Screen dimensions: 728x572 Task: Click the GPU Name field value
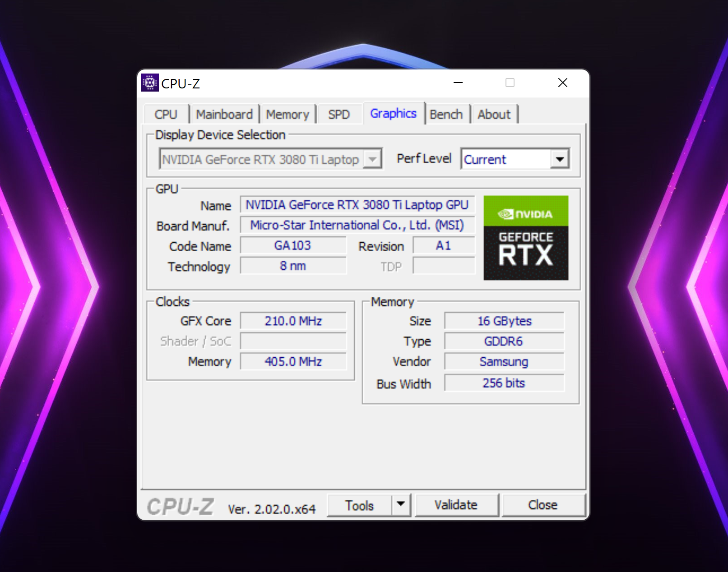(357, 205)
